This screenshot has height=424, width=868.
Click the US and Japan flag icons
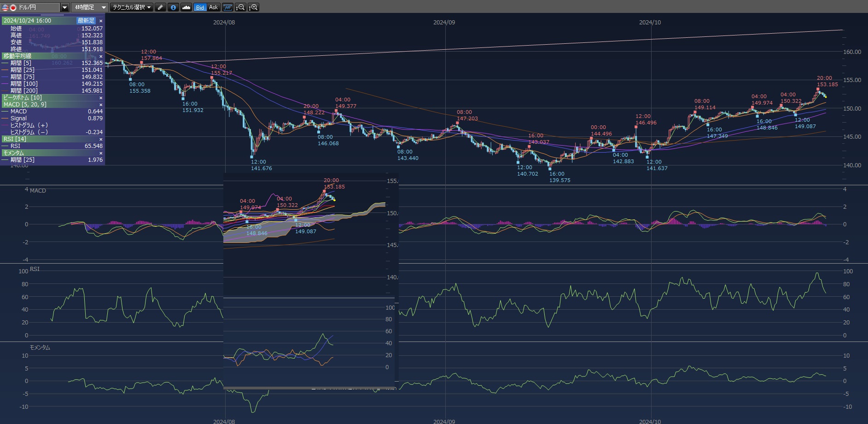point(9,7)
